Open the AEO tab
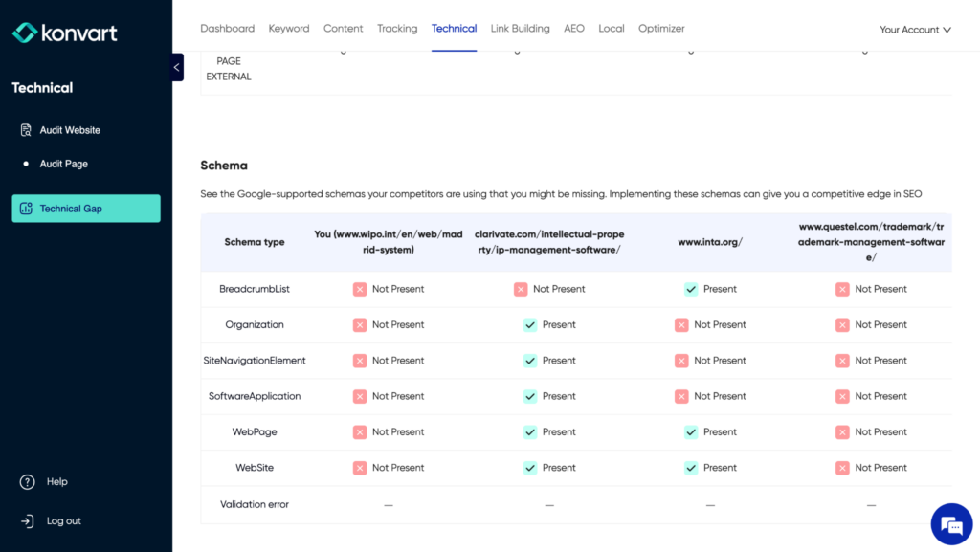Image resolution: width=980 pixels, height=552 pixels. [574, 29]
